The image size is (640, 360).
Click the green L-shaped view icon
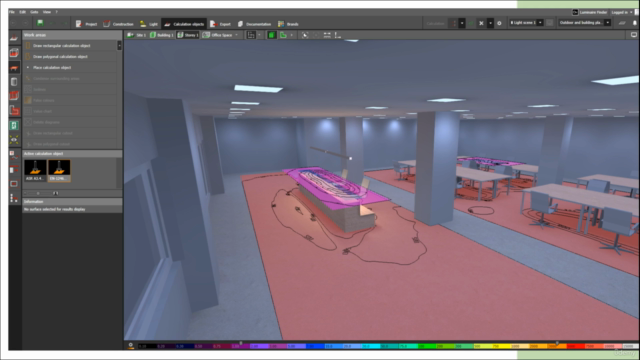coord(283,35)
